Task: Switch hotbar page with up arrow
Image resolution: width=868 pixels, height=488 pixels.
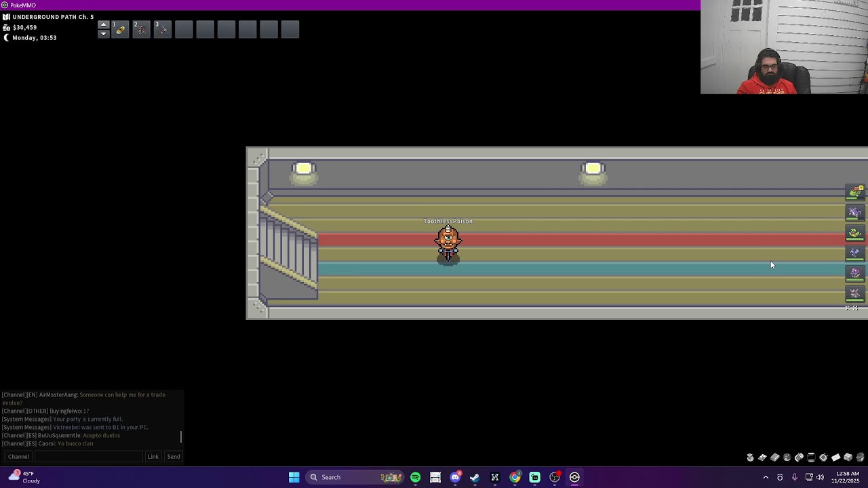Action: [103, 25]
